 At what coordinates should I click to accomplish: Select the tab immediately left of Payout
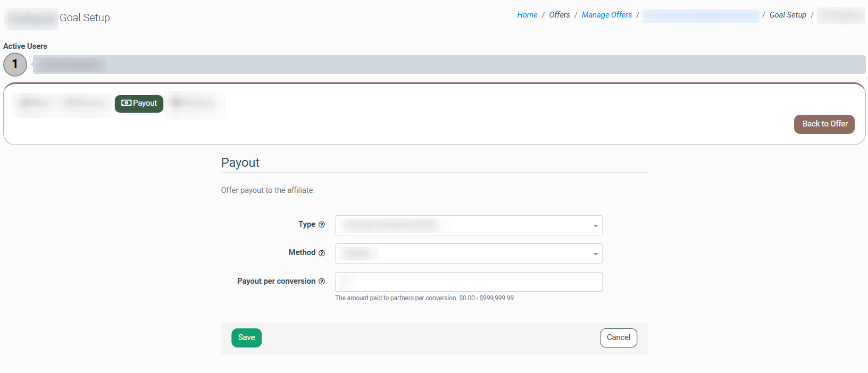pyautogui.click(x=85, y=104)
